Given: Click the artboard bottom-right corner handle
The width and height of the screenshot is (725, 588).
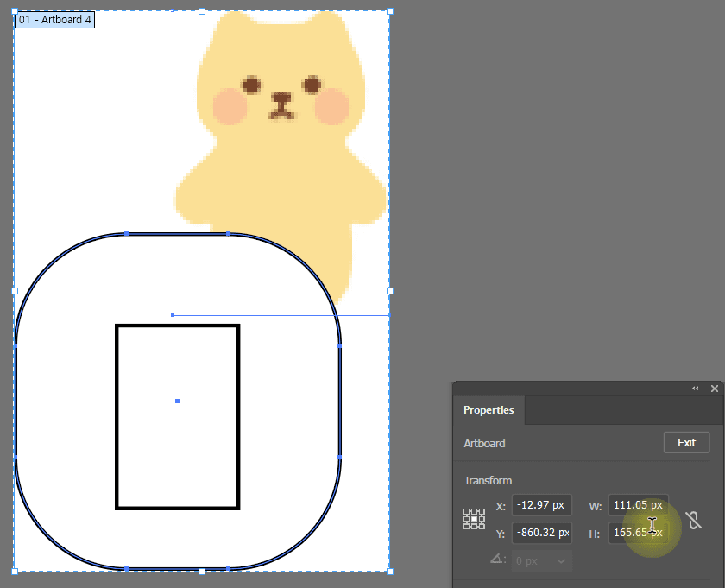Looking at the screenshot, I should (x=390, y=572).
